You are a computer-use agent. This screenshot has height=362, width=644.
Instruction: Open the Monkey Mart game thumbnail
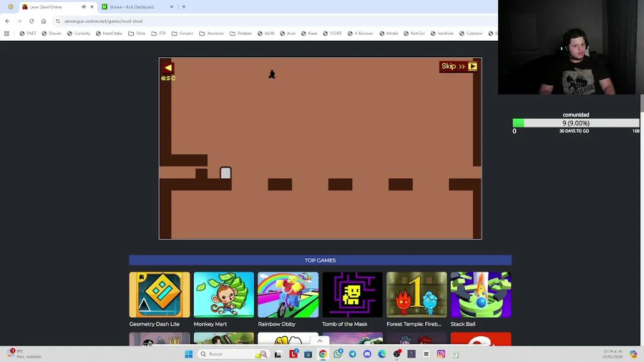tap(224, 295)
